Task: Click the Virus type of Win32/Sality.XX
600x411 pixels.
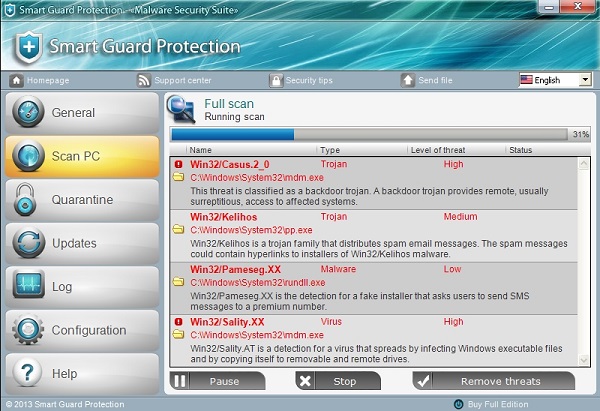Action: click(331, 321)
